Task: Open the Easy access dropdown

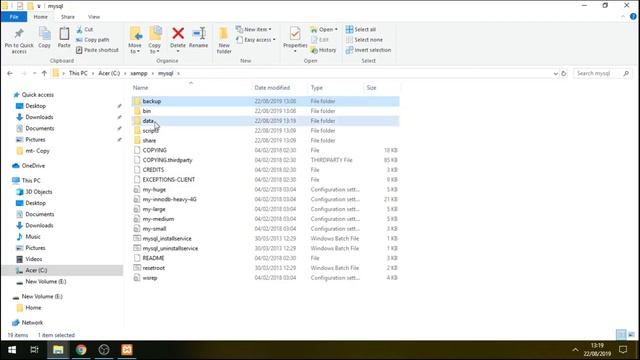Action: point(256,40)
